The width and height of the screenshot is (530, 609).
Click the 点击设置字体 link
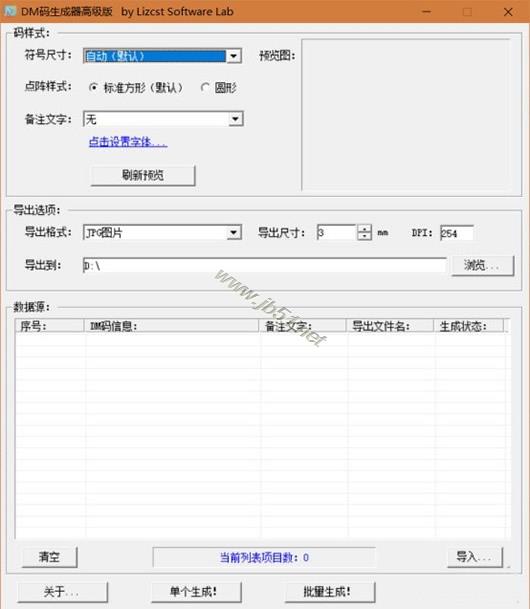coord(128,142)
